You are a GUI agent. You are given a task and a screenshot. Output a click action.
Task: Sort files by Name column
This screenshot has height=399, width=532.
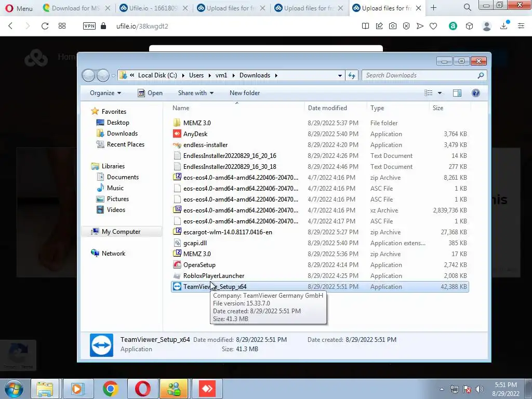tap(237, 108)
